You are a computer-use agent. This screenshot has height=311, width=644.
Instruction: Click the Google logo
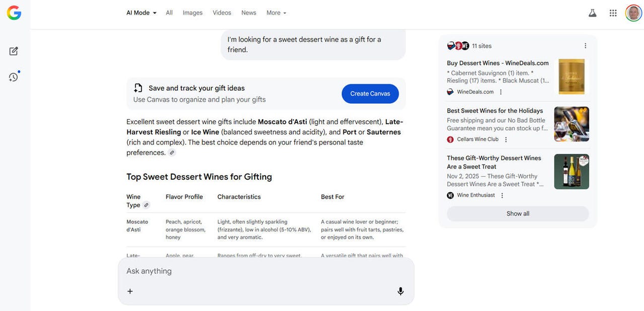pyautogui.click(x=14, y=13)
